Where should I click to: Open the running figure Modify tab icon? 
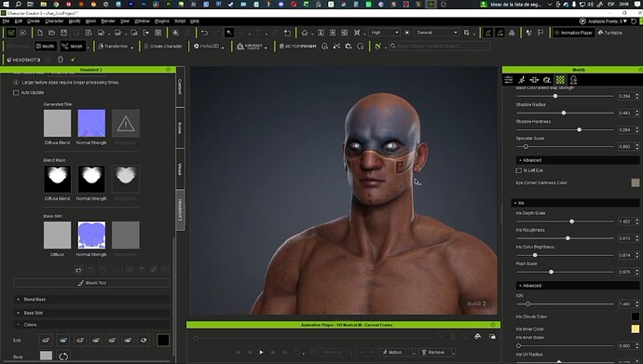click(521, 80)
